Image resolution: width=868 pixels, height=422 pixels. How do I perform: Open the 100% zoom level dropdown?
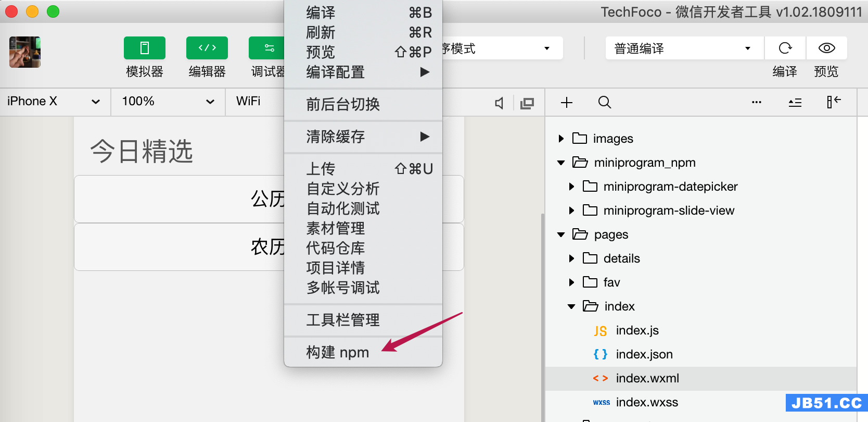(x=168, y=102)
